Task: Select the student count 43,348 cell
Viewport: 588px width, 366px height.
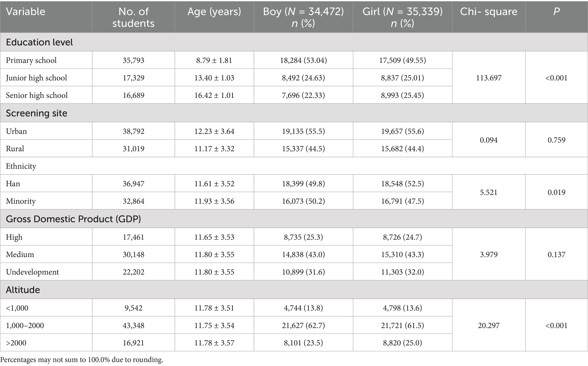Action: pyautogui.click(x=133, y=325)
